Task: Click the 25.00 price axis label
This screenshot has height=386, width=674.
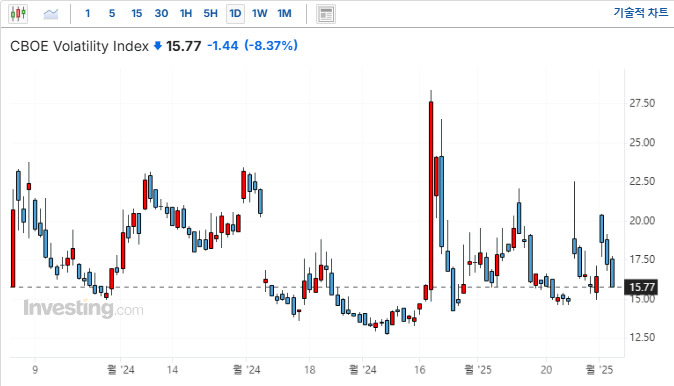Action: click(642, 142)
